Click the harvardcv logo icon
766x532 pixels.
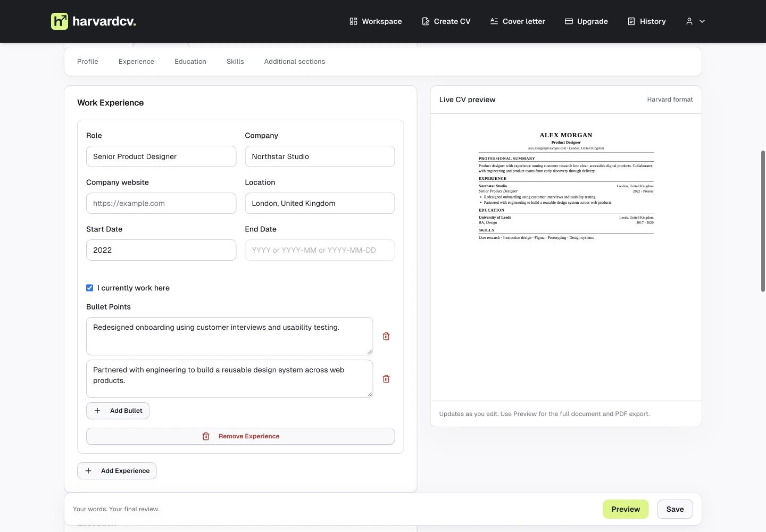(x=60, y=21)
